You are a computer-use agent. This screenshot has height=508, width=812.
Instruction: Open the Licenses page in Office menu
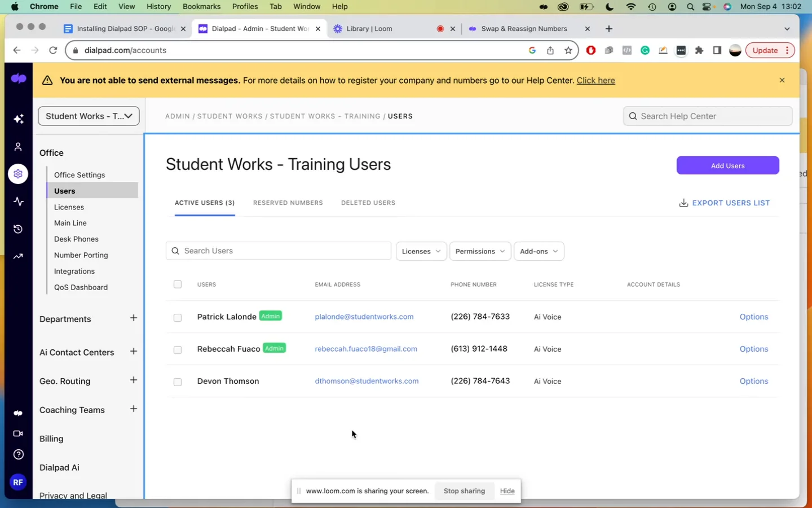pyautogui.click(x=69, y=208)
